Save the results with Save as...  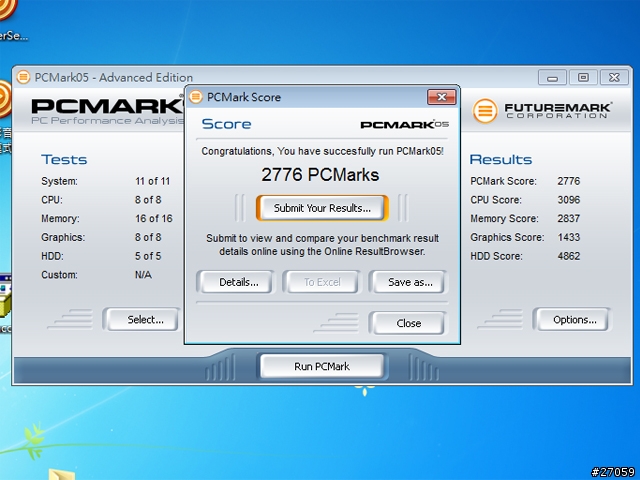tap(409, 282)
